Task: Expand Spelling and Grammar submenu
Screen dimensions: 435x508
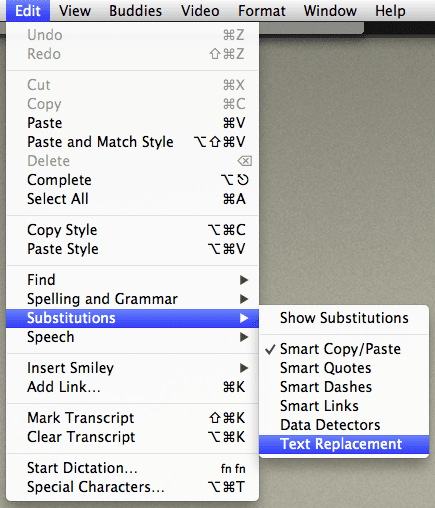Action: [132, 299]
